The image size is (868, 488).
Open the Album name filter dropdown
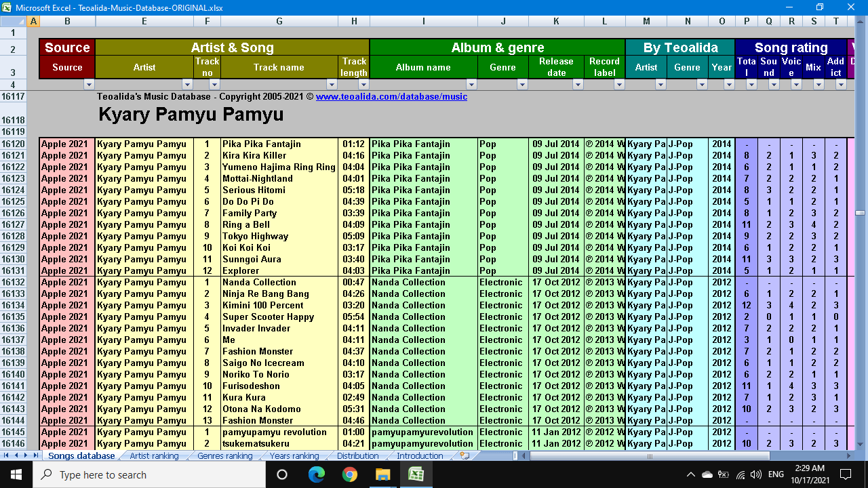471,85
